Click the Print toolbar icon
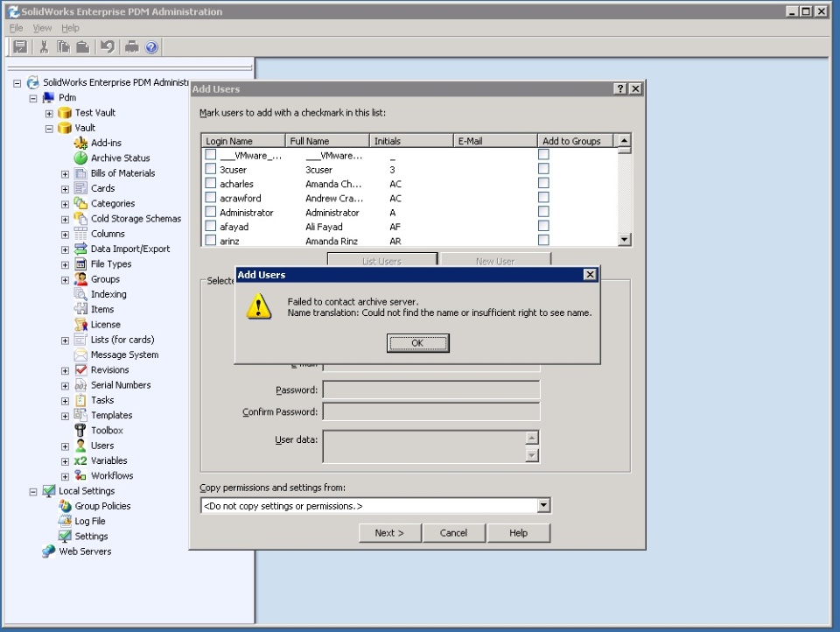The height and width of the screenshot is (632, 840). [x=132, y=47]
